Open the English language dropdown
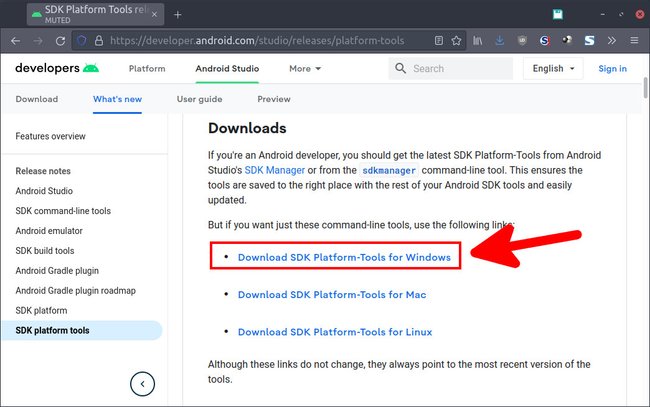 [553, 68]
